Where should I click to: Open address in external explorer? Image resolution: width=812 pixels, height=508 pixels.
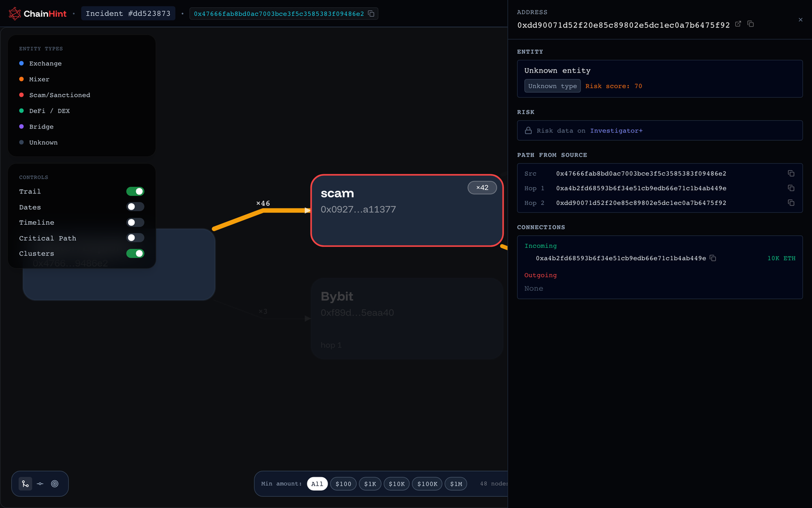click(738, 24)
